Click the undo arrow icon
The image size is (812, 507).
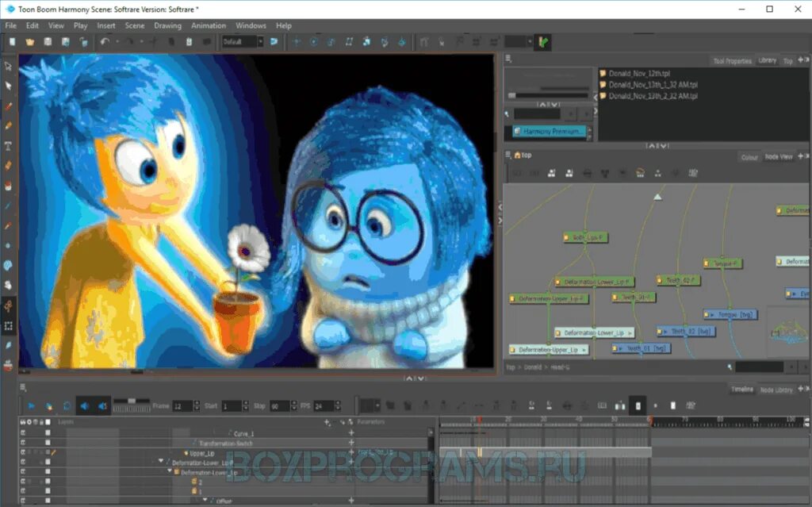point(105,42)
